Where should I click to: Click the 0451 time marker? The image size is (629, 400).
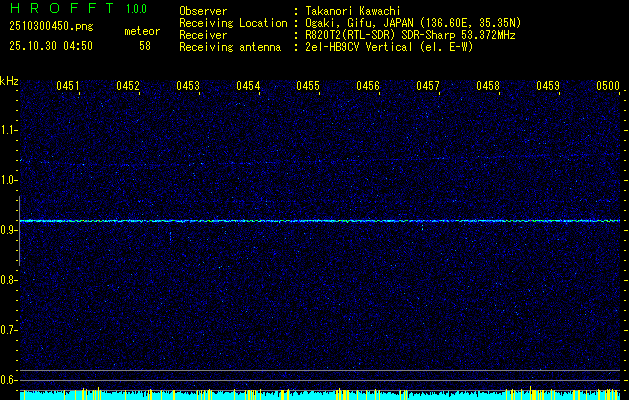(x=68, y=87)
